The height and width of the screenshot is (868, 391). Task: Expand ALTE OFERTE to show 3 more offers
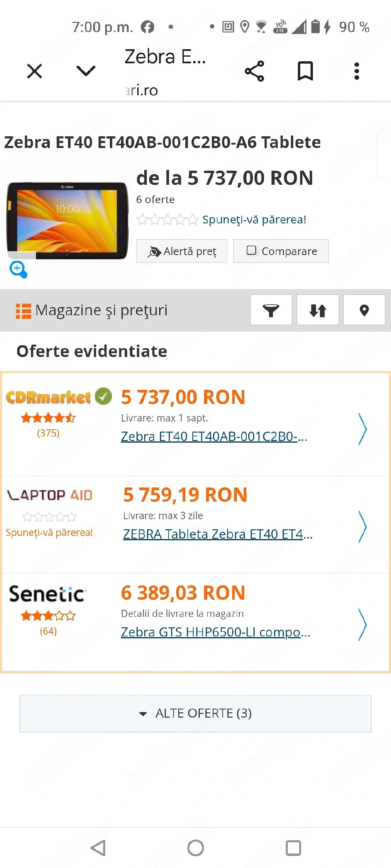click(x=195, y=713)
